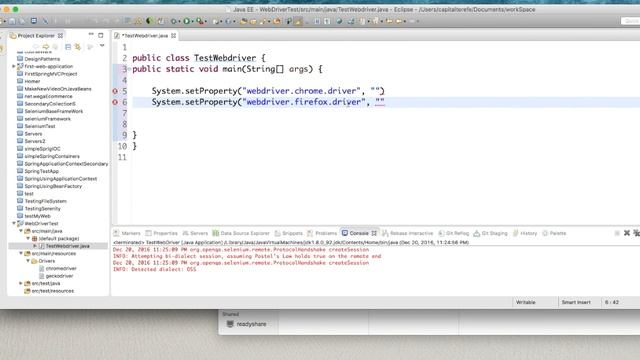Toggle Link with Editor in Project Explorer

78,47
